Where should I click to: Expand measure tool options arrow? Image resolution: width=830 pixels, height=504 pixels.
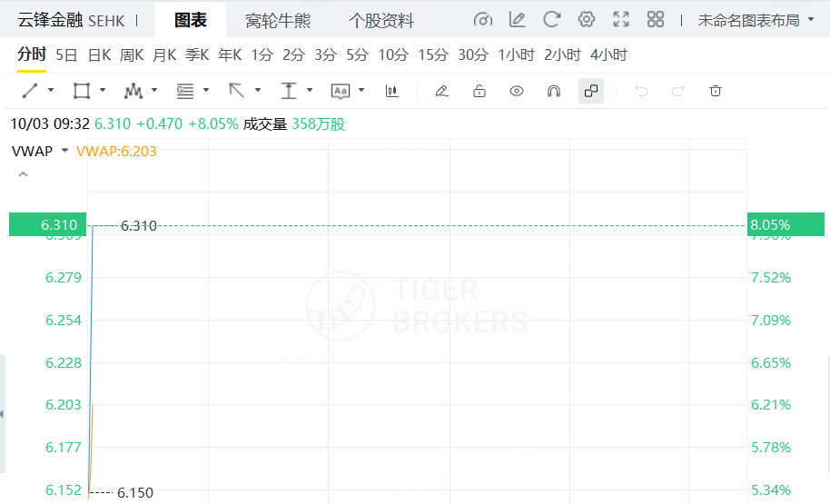(310, 91)
